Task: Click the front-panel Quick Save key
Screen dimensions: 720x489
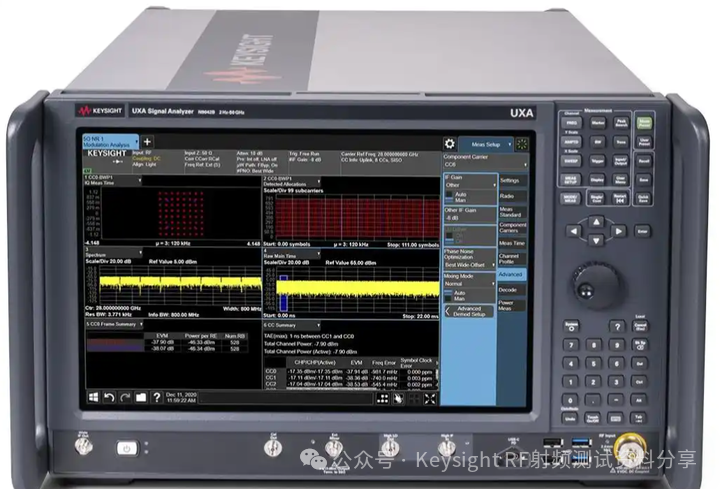Action: coord(643,198)
